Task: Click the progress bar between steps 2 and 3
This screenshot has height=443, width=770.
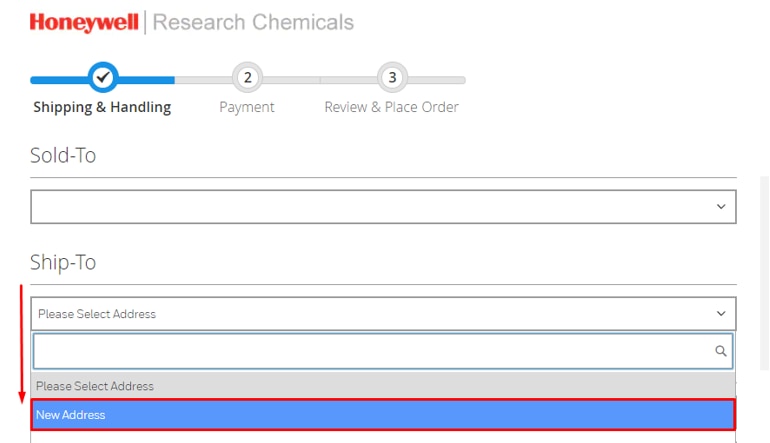Action: pos(320,79)
